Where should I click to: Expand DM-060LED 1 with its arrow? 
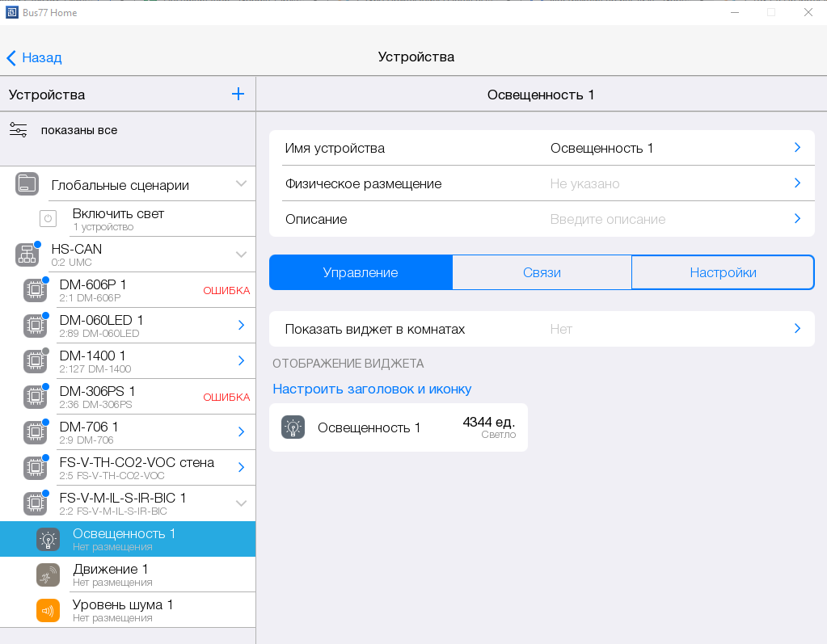[241, 325]
